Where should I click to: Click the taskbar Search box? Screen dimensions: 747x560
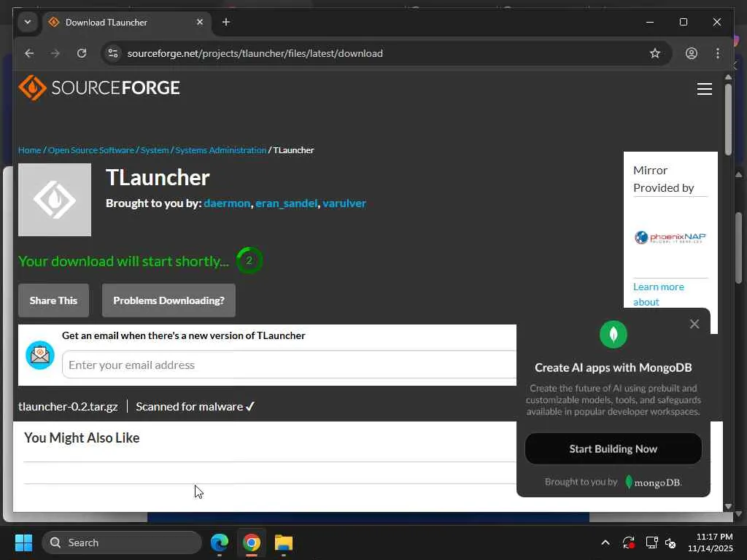[122, 542]
